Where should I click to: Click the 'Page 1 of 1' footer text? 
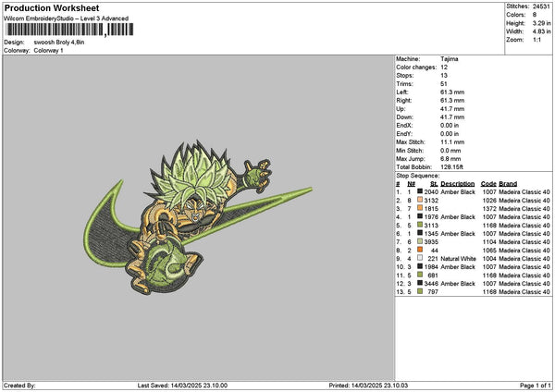536,386
